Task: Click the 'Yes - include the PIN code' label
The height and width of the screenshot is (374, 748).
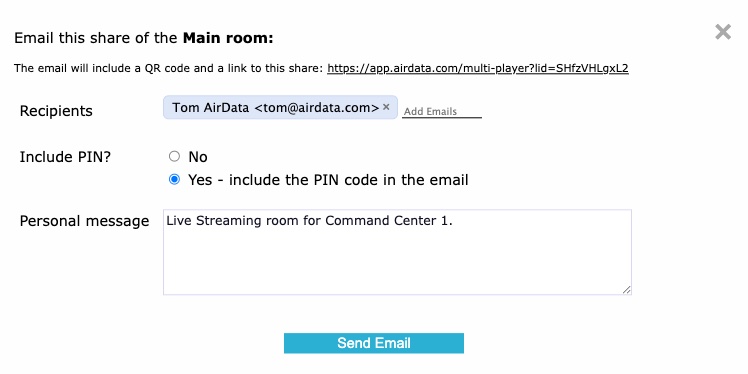Action: tap(328, 180)
